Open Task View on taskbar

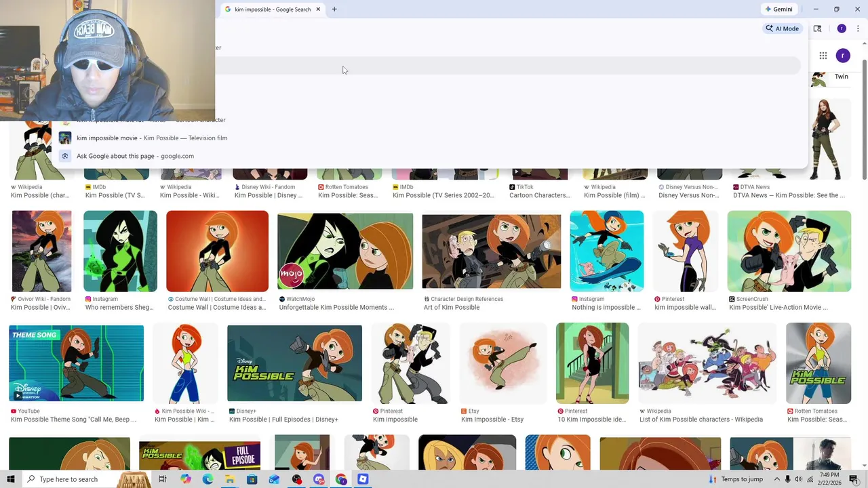163,479
